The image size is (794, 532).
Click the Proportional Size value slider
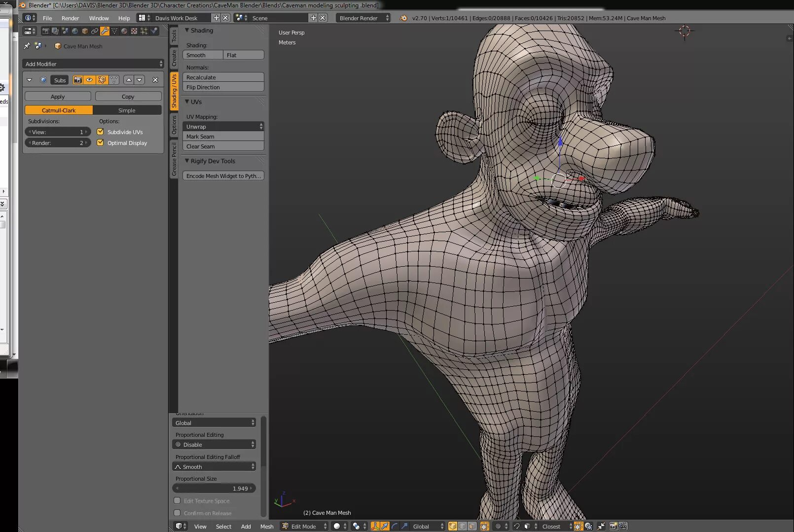[214, 488]
